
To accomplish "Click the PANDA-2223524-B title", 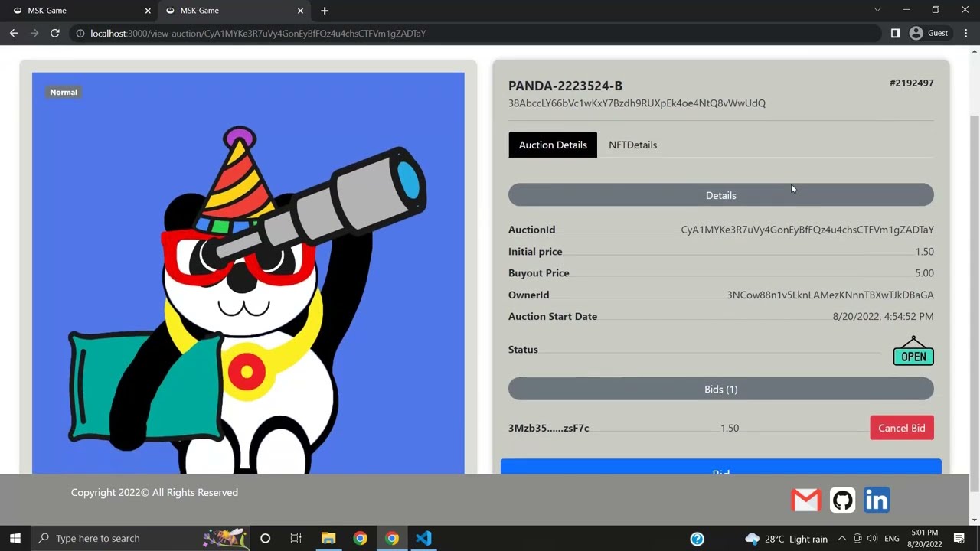I will tap(565, 86).
